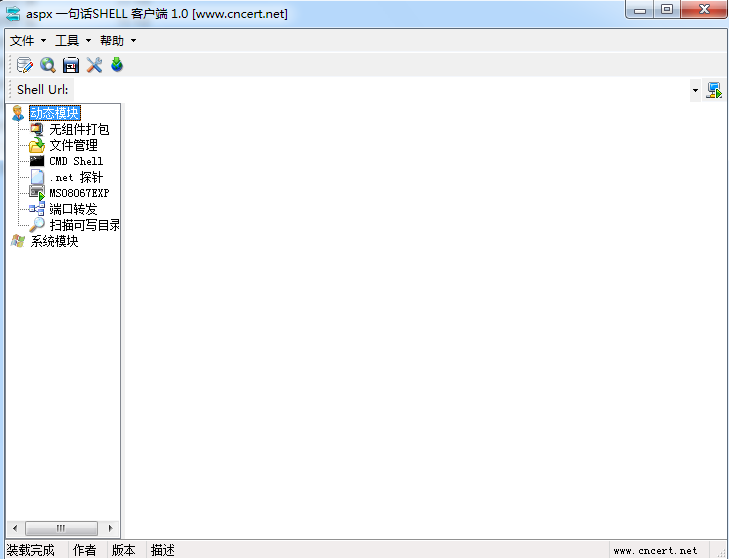Click the save disk toolbar icon
The height and width of the screenshot is (559, 729).
point(71,65)
